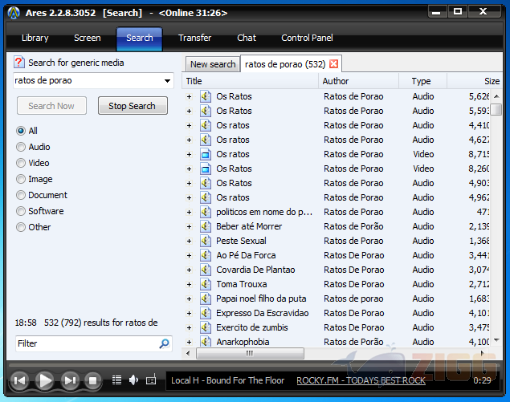Screen dimensions: 510x402
Task: Click the Search Now button
Action: pos(52,106)
